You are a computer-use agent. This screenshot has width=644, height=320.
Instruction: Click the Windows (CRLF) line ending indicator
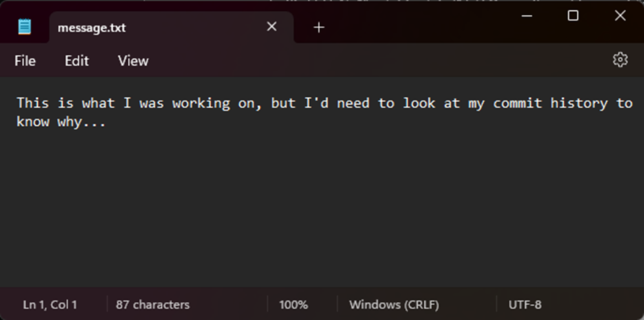[393, 304]
